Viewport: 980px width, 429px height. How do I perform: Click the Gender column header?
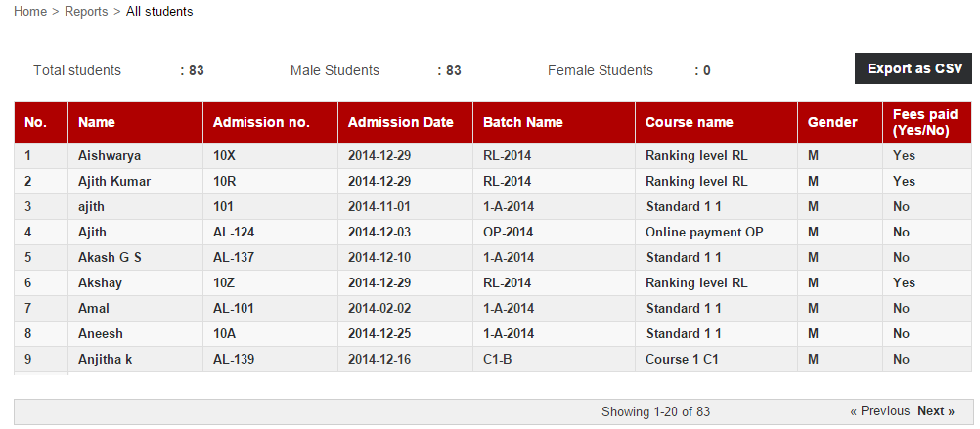pos(832,122)
